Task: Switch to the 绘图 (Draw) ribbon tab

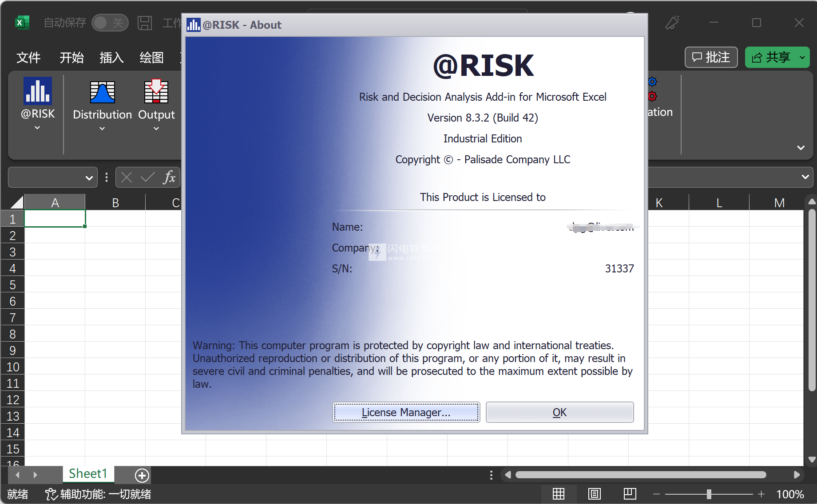Action: (151, 58)
